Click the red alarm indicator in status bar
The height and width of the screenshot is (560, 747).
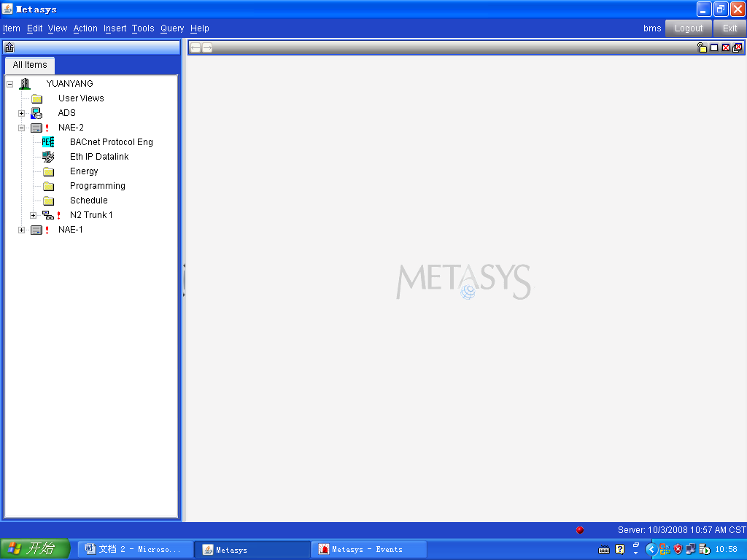(x=580, y=530)
